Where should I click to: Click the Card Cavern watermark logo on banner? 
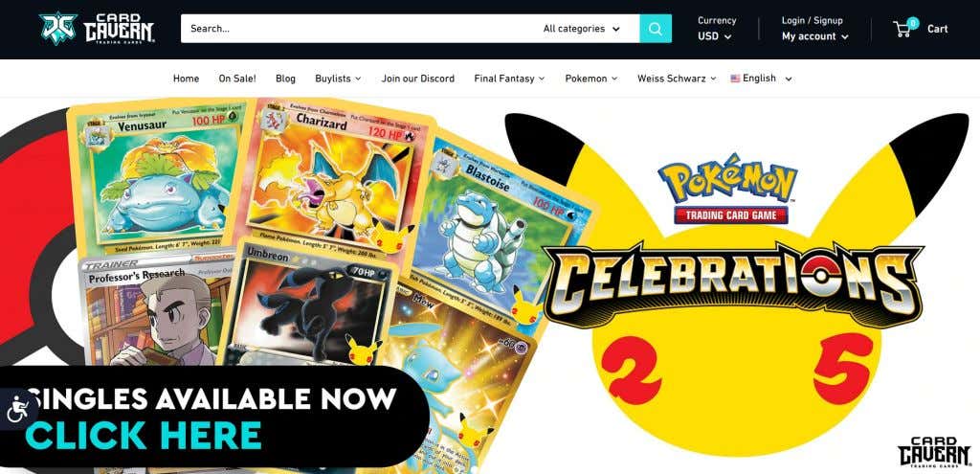coord(934,452)
